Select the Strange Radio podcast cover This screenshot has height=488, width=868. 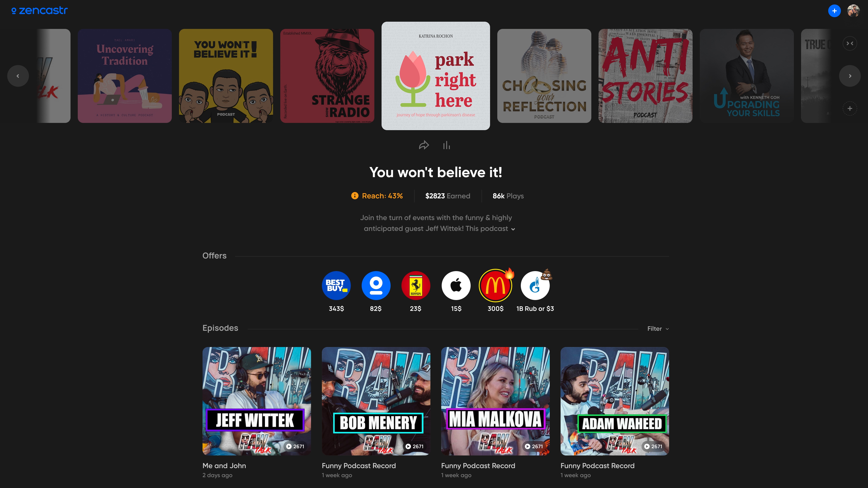(327, 76)
